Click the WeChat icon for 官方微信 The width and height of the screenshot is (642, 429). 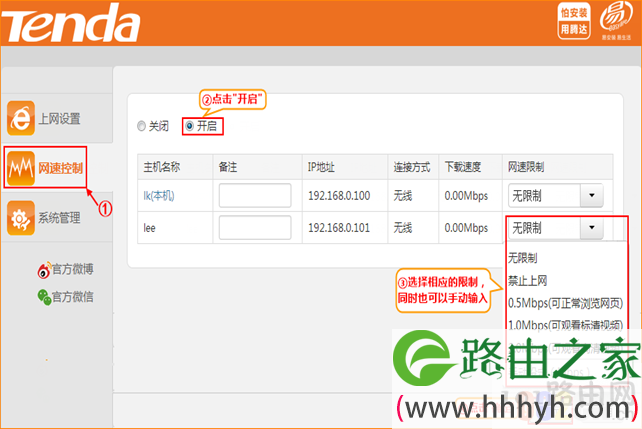44,297
